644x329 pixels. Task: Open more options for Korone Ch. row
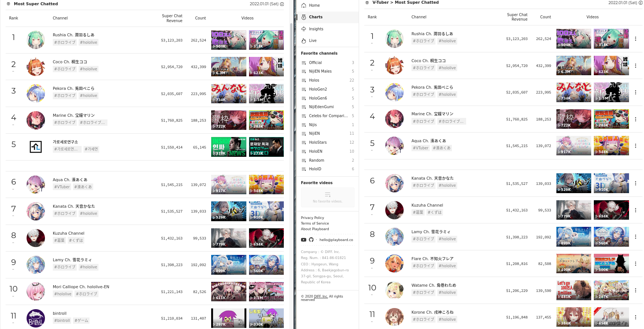coord(635,317)
